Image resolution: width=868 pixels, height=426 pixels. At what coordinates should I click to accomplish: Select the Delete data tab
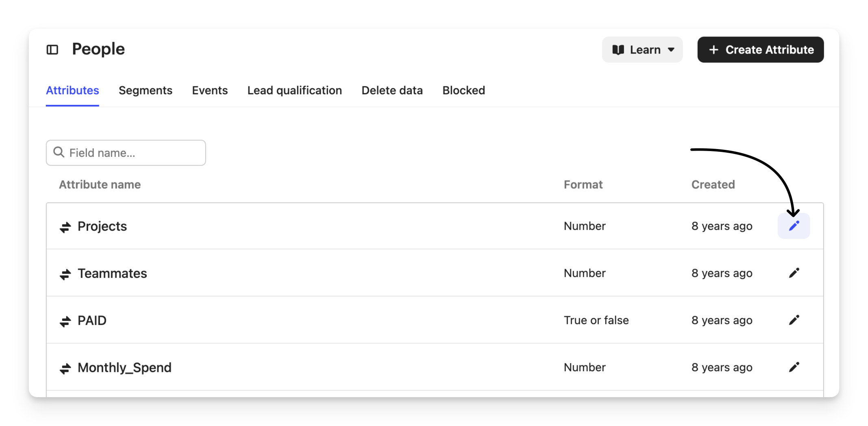392,90
